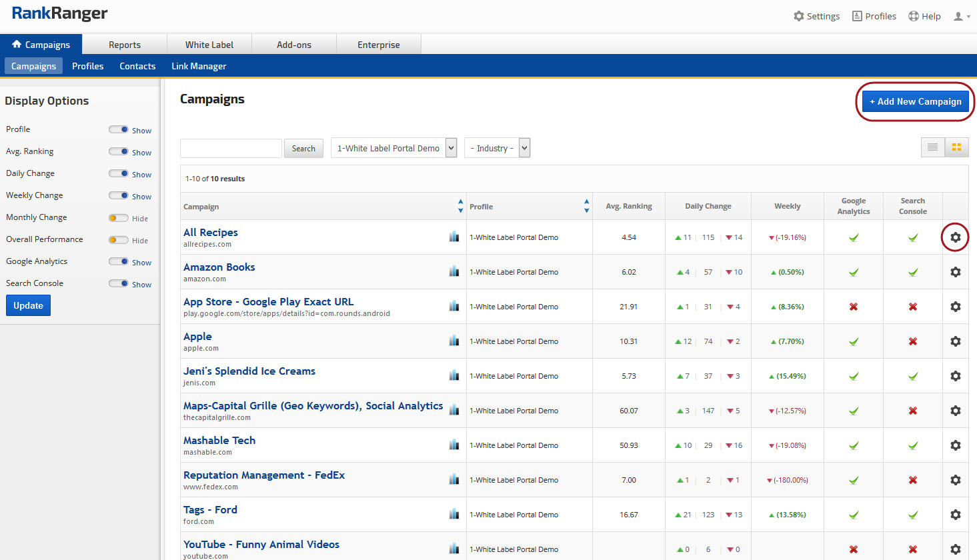
Task: Select the grid view layout icon
Action: pos(956,147)
